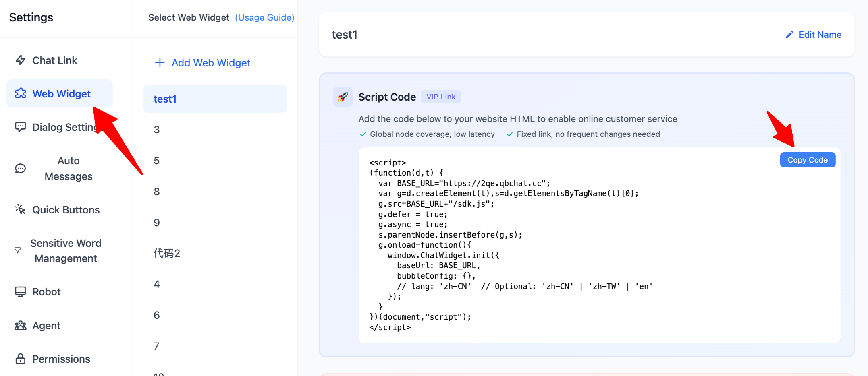This screenshot has height=376, width=868.
Task: Click the Script Code heading
Action: click(387, 97)
